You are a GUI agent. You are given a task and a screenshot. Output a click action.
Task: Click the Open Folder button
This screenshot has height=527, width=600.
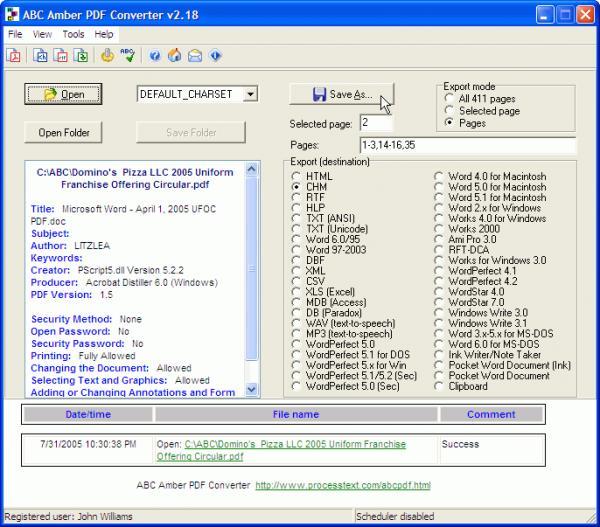(63, 132)
